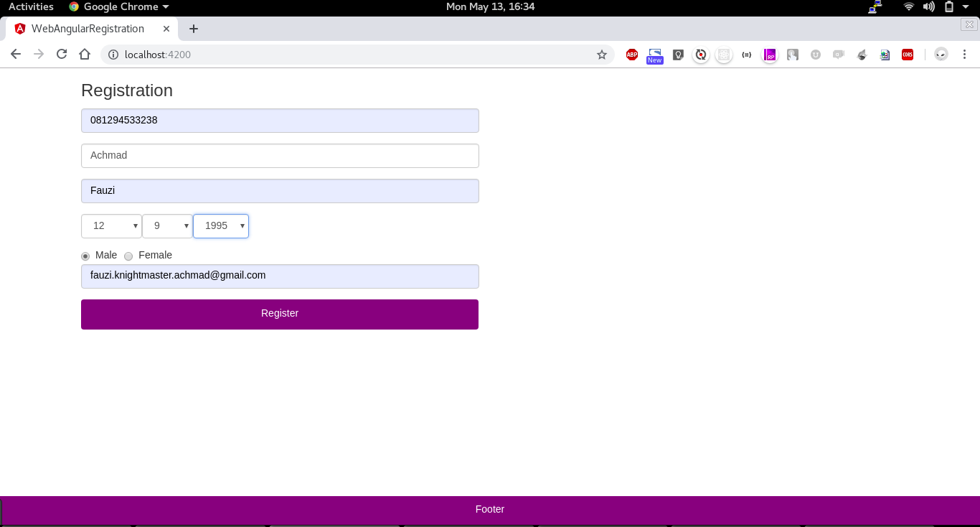Go back to the previous page
This screenshot has width=980, height=527.
16,55
